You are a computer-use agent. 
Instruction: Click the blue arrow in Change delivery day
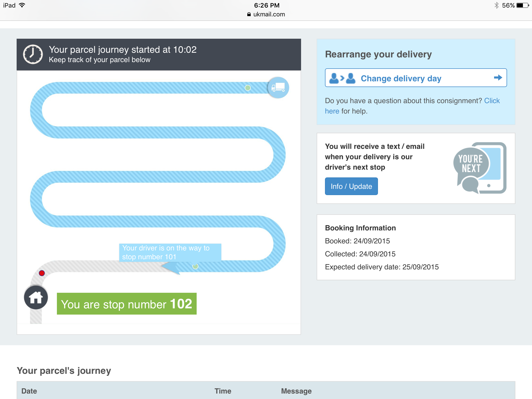pyautogui.click(x=498, y=78)
